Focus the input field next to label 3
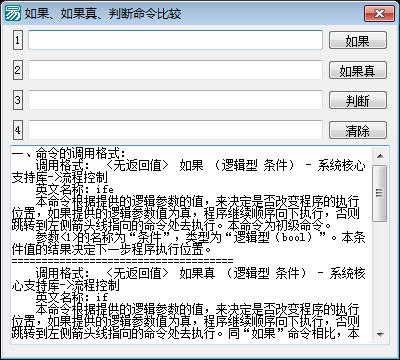Viewport: 400px width, 360px height. [175, 100]
